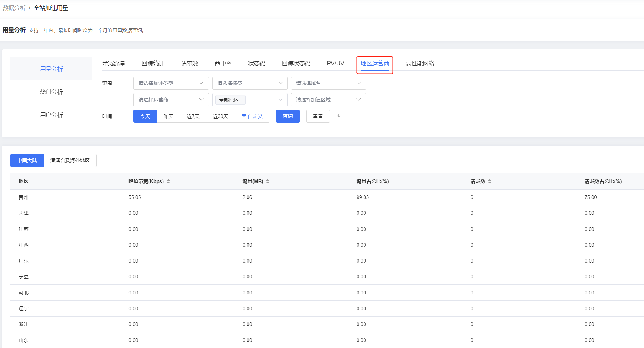Click the 流量占总比(%) column header
Viewport: 644px width, 348px height.
(x=373, y=181)
